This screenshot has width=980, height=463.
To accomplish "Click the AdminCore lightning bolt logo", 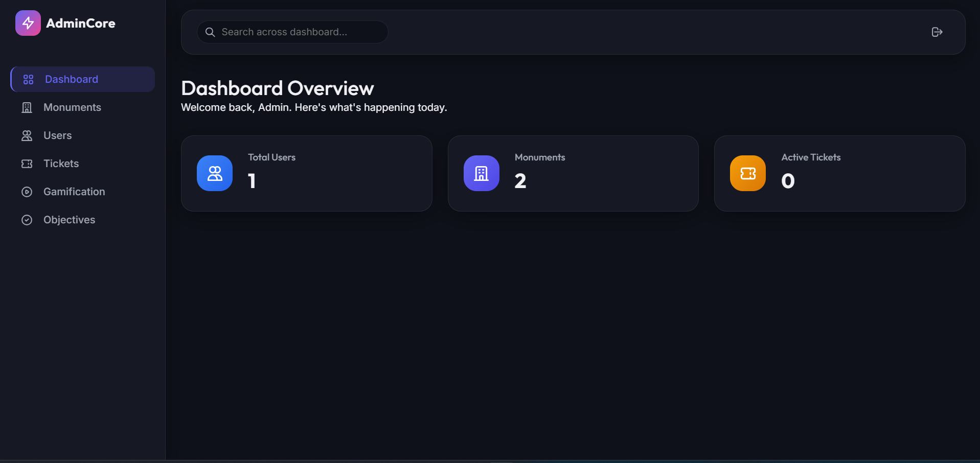I will tap(28, 23).
